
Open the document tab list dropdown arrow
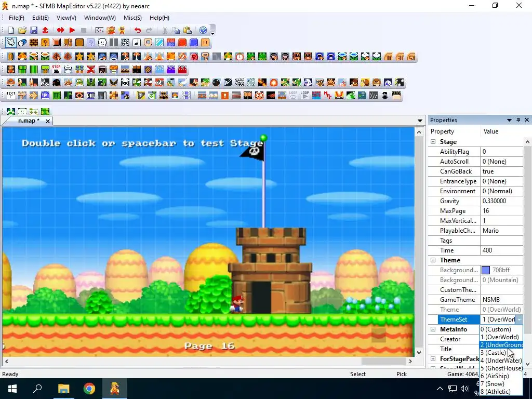[420, 121]
